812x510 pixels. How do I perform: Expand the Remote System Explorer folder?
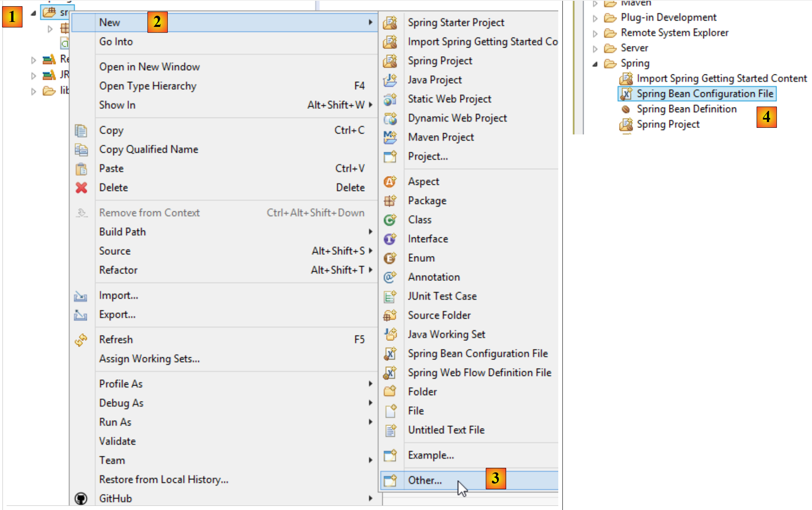(595, 33)
